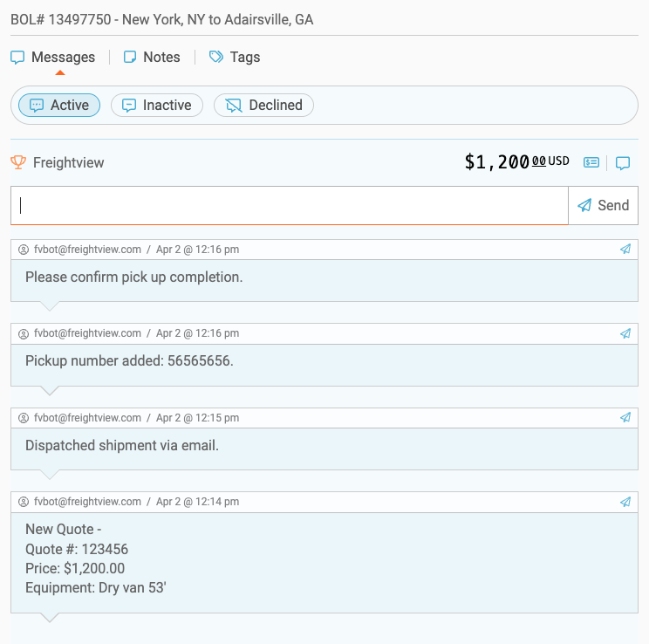
Task: Click the chat bubble icon next to price
Action: 623,162
